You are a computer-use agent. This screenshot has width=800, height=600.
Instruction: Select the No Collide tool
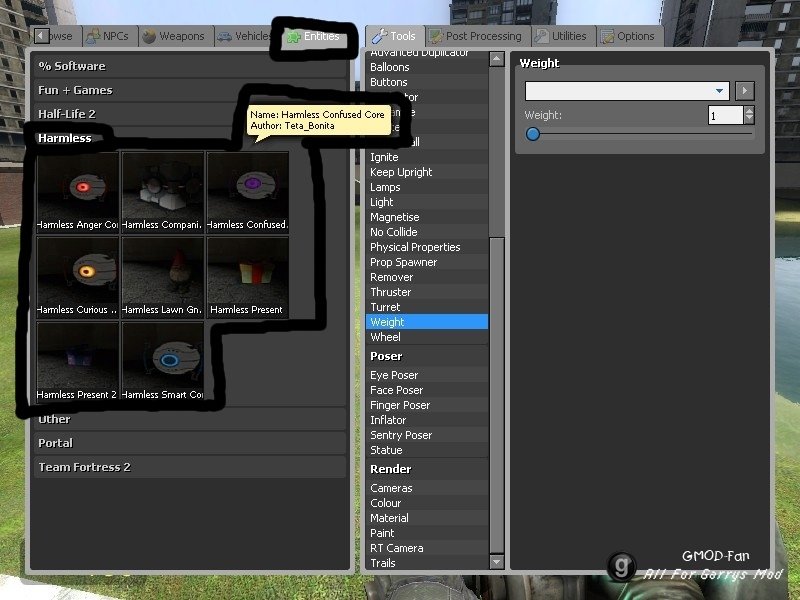427,232
